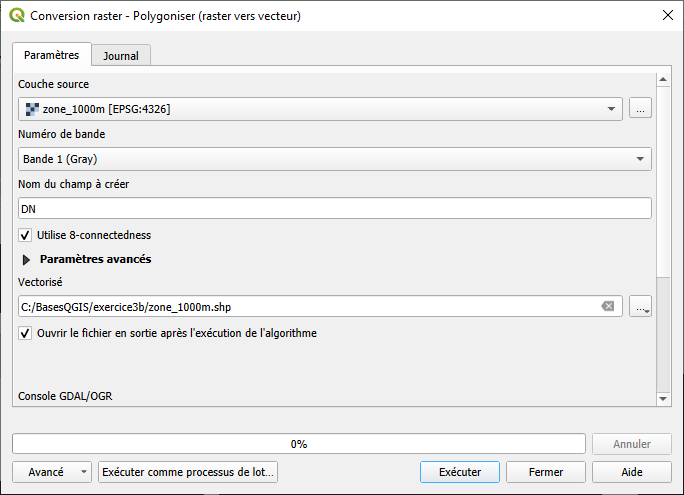Browse for source layer with ellipsis button
Viewport: 684px width, 495px height.
[x=641, y=108]
